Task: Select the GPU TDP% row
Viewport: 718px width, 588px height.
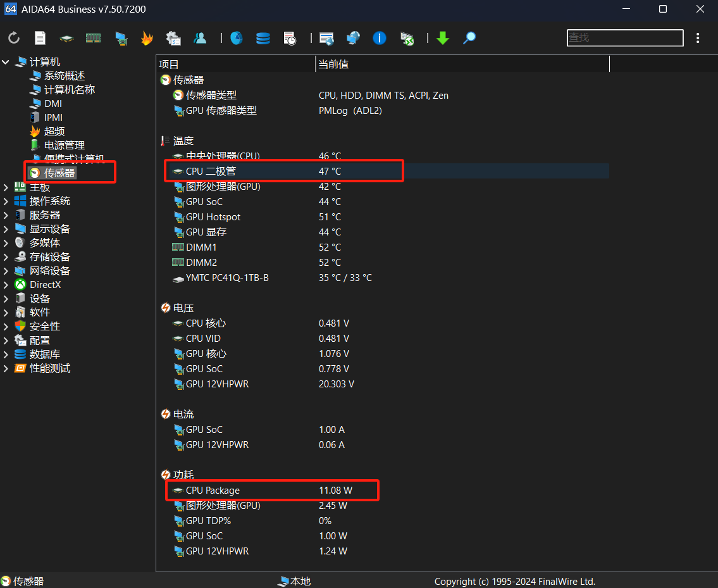Action: (x=383, y=521)
